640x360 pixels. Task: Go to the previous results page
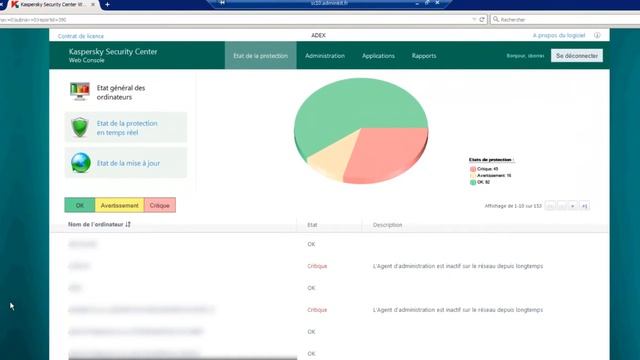[561, 206]
